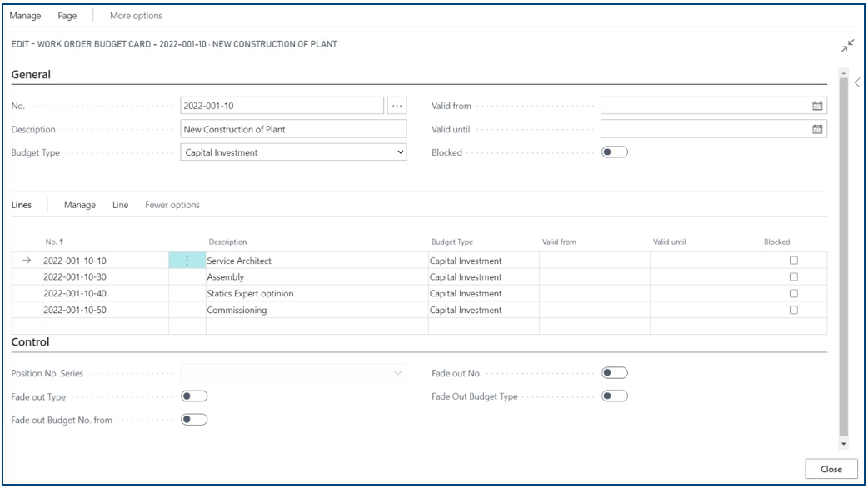The width and height of the screenshot is (868, 488).
Task: Click the collapse window arrows icon
Action: click(x=848, y=47)
